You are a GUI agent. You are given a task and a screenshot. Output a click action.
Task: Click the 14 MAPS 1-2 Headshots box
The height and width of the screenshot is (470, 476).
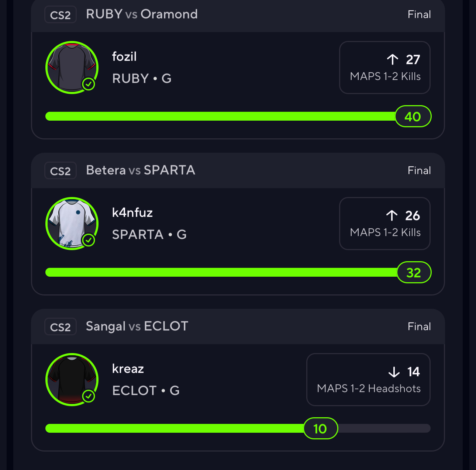point(368,380)
